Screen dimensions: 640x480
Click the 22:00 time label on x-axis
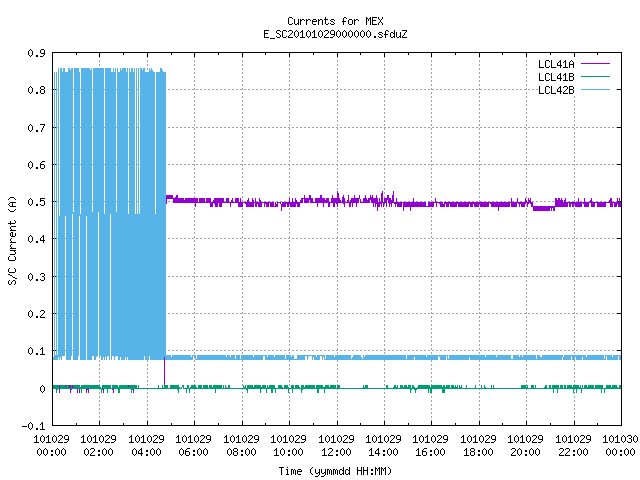click(573, 452)
